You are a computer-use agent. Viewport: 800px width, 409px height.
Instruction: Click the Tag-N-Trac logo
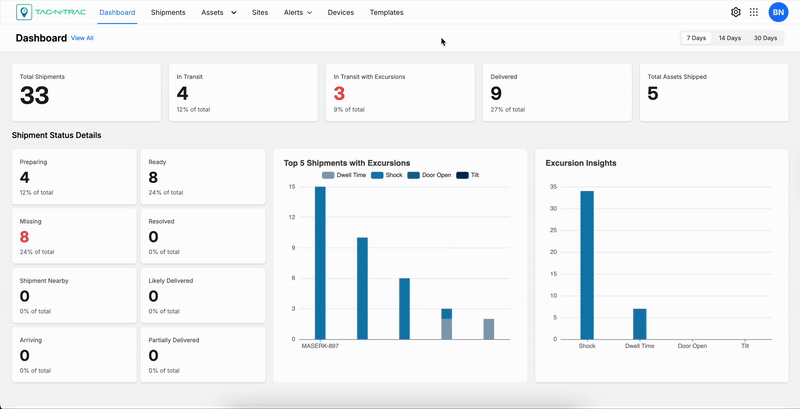(51, 12)
